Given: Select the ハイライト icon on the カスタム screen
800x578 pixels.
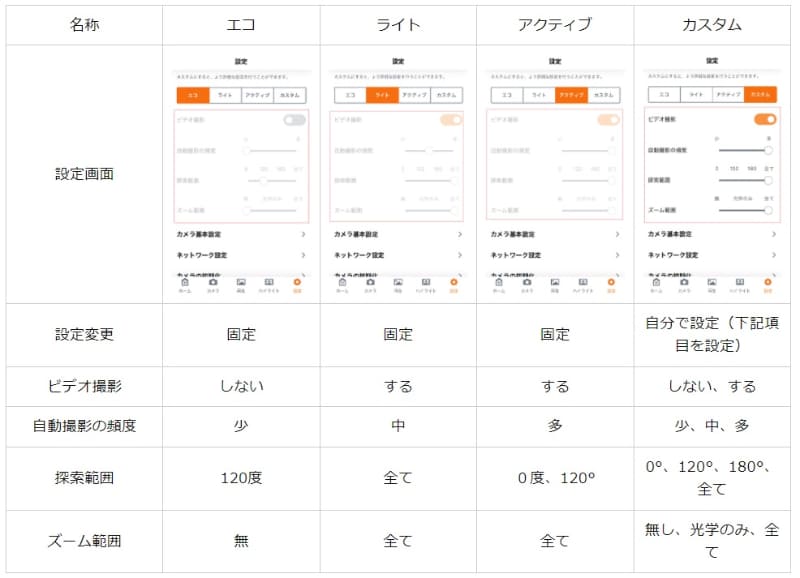Looking at the screenshot, I should pyautogui.click(x=740, y=282).
